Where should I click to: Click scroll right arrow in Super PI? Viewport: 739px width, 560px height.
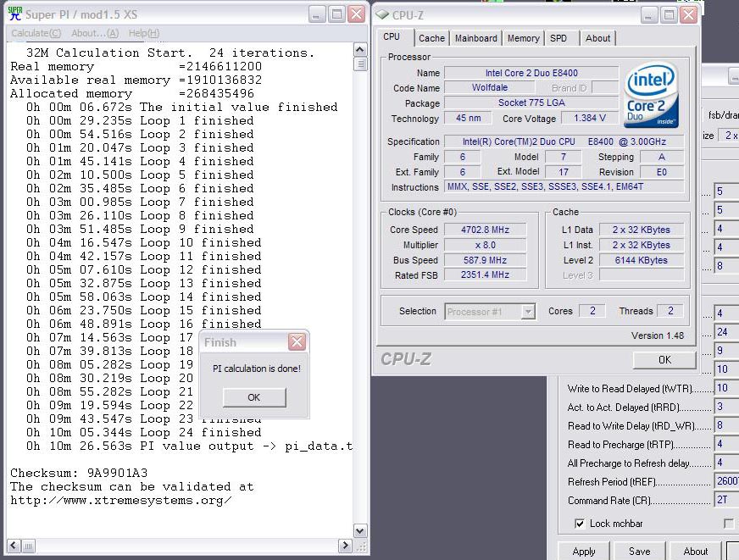coord(345,546)
